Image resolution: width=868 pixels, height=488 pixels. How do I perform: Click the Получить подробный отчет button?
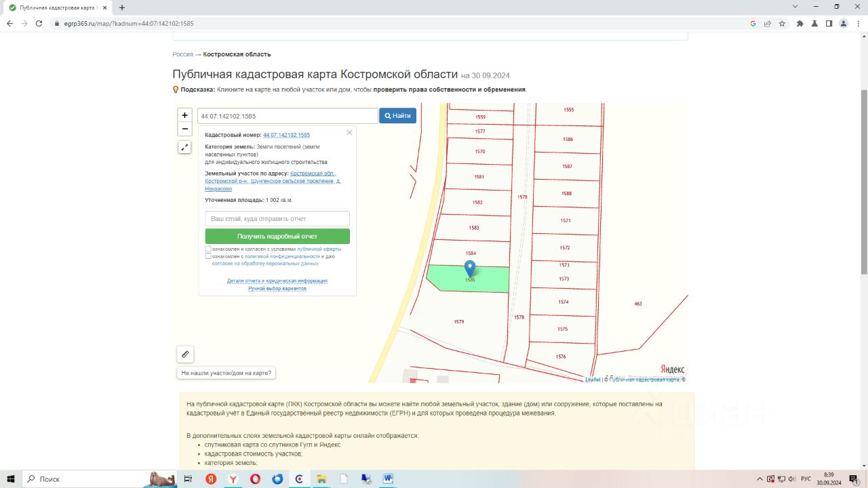[x=277, y=237]
